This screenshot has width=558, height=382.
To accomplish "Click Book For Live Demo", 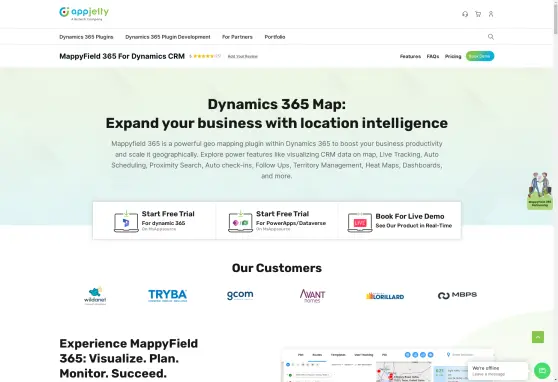I will 400,221.
